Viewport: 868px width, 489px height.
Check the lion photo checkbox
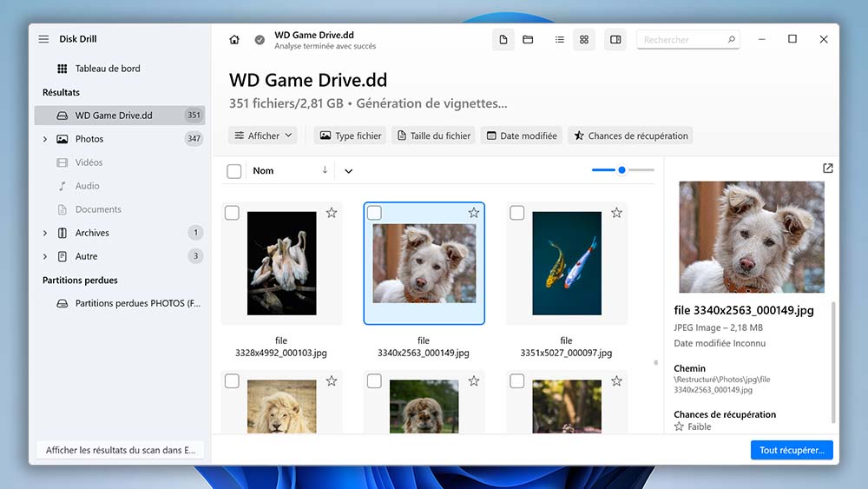tap(232, 381)
